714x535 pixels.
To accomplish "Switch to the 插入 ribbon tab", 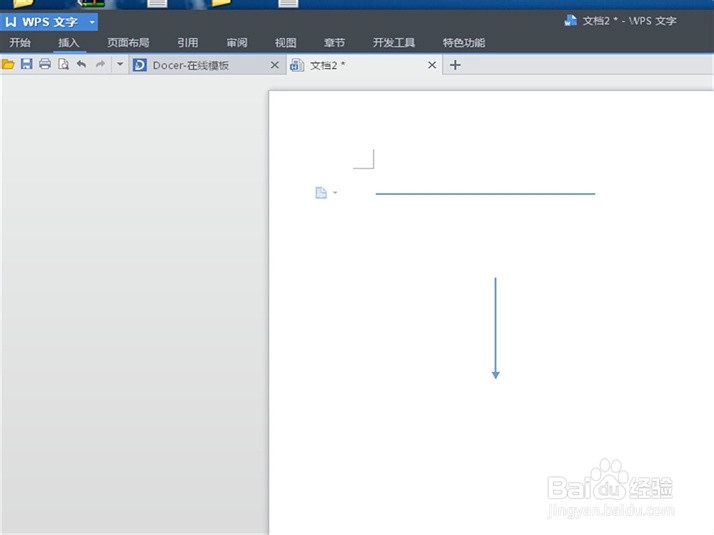I will (69, 43).
